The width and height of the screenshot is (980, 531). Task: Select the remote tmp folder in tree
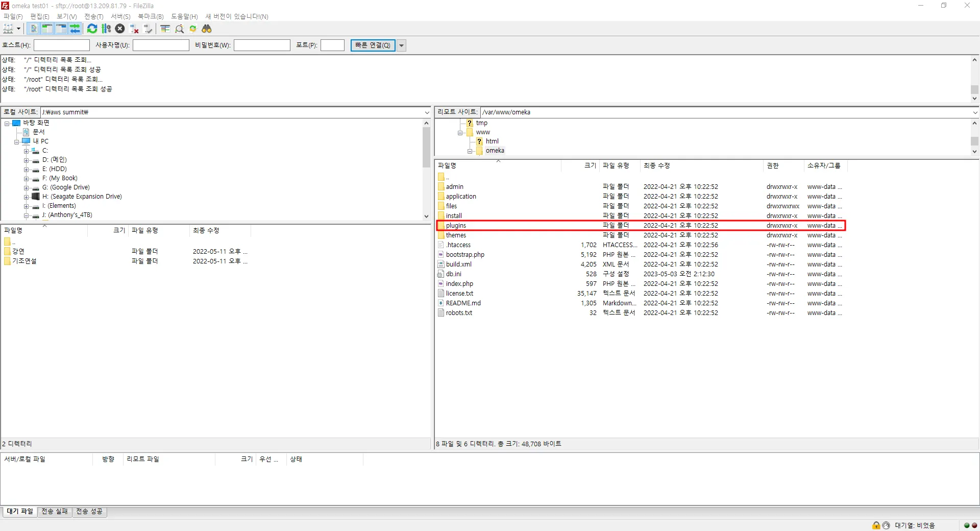point(482,123)
